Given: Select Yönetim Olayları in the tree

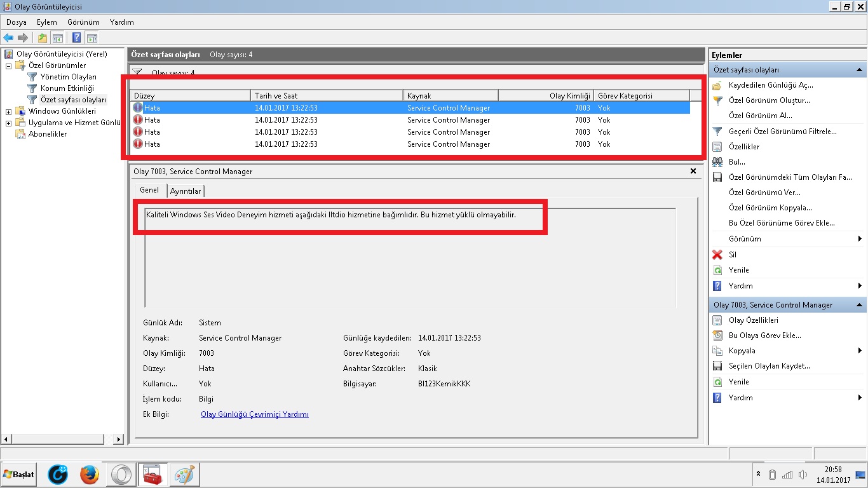Looking at the screenshot, I should [68, 77].
